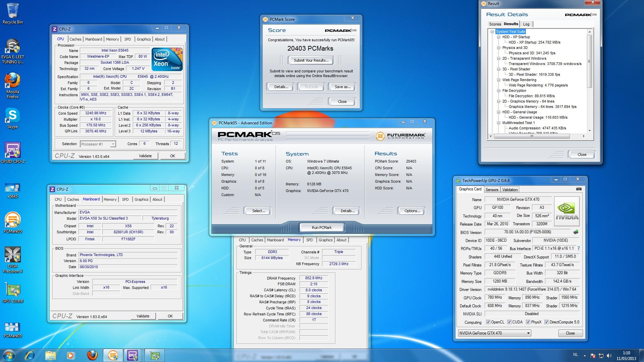Click the network tray icon
Screen dimensions: 644x362
(601, 356)
